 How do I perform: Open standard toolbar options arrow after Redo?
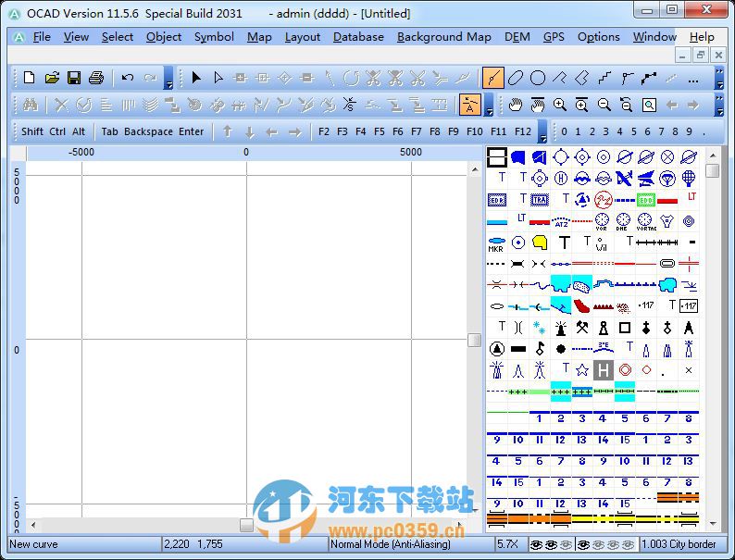pos(168,78)
